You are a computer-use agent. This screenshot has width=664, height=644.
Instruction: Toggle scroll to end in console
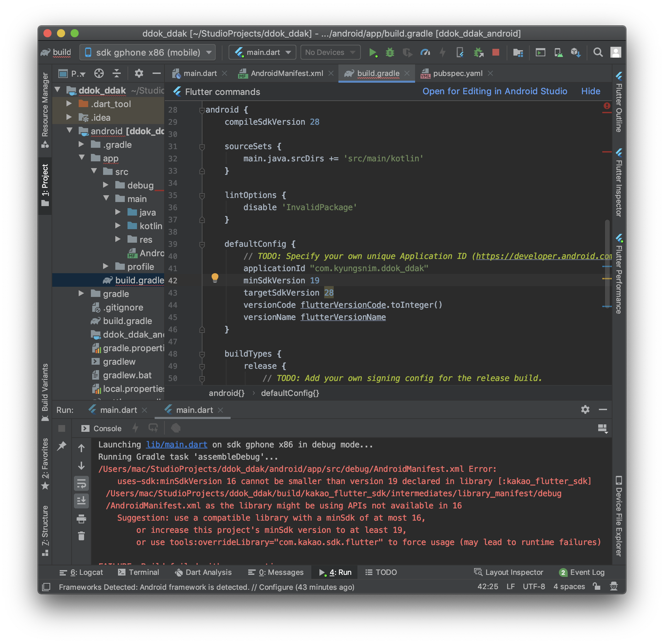click(81, 501)
